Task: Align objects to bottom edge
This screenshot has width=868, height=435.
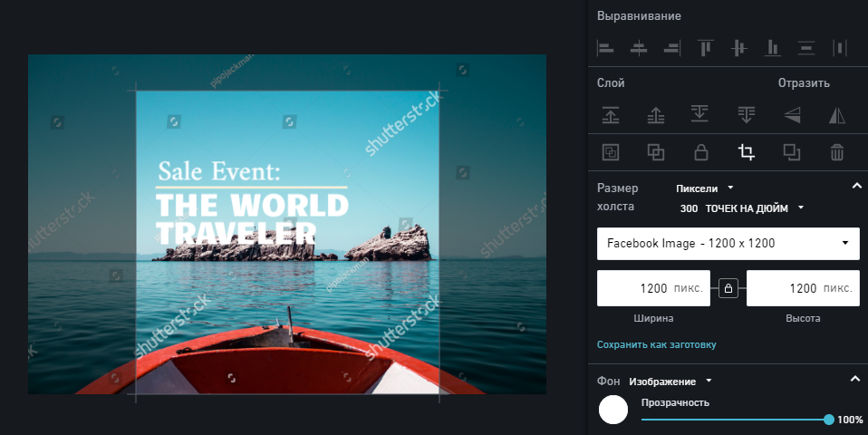Action: (773, 48)
